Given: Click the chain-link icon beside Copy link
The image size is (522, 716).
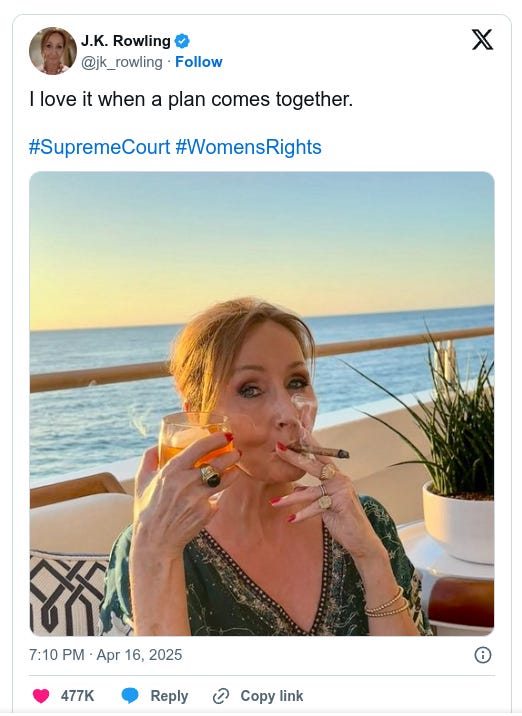Looking at the screenshot, I should (221, 696).
